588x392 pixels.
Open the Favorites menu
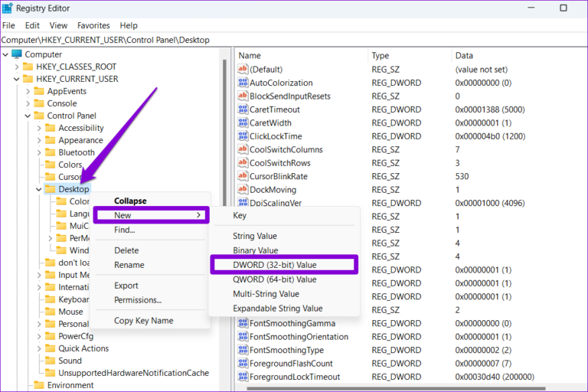(x=93, y=25)
